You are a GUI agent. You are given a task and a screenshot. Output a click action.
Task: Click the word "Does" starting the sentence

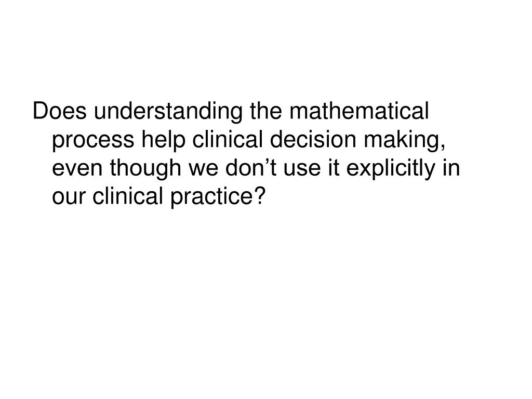coord(60,111)
